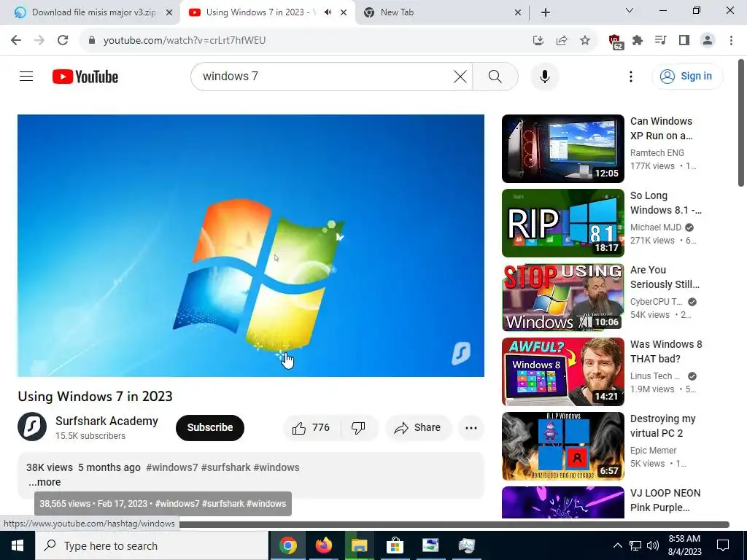Reload the YouTube page
The image size is (747, 560).
63,40
